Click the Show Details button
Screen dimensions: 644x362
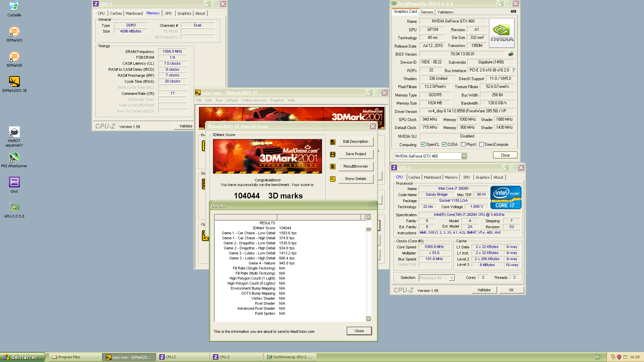(356, 179)
